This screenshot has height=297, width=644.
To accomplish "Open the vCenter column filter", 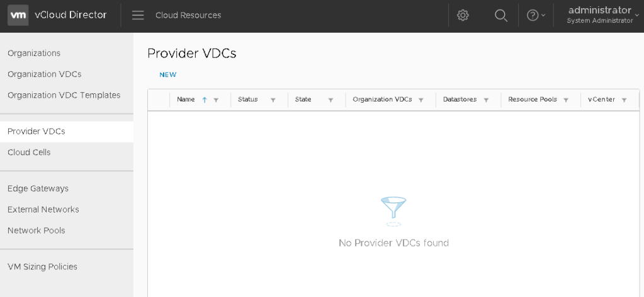I will click(624, 100).
